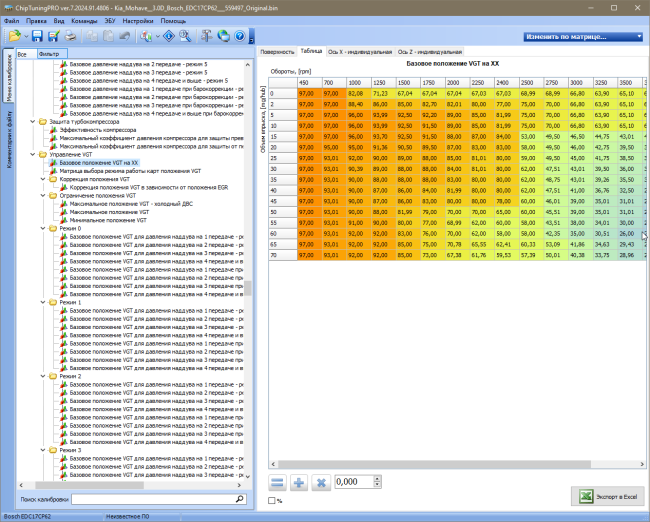
Task: Open the Файл menu
Action: 12,21
